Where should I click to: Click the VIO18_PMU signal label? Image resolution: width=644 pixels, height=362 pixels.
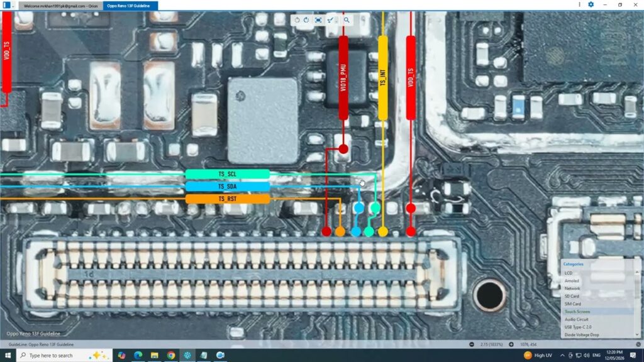(343, 77)
